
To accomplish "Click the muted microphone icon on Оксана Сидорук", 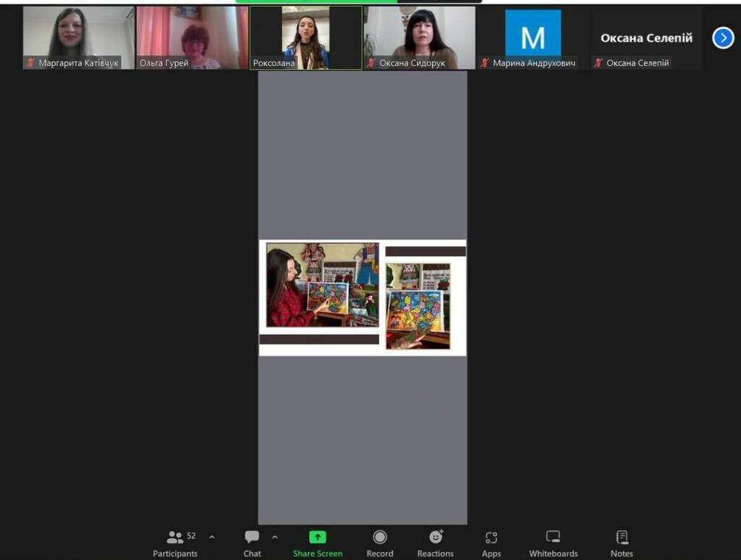I will point(371,62).
